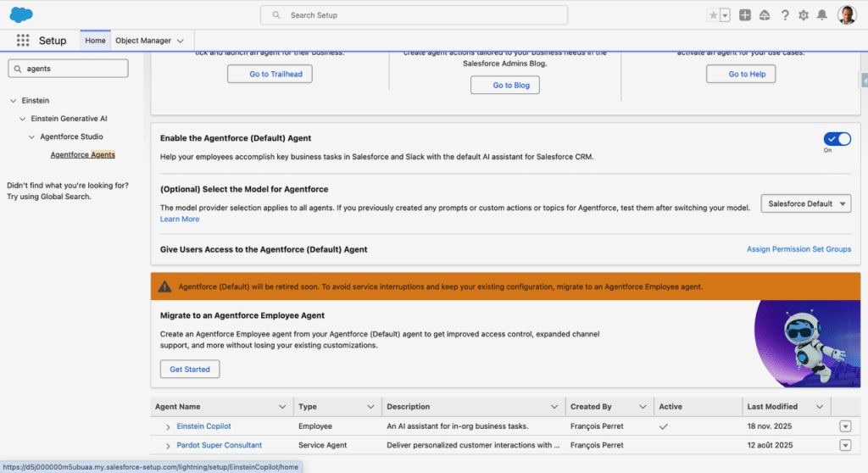Click the Global Actions plus icon
Viewport: 868px width, 473px height.
[745, 15]
